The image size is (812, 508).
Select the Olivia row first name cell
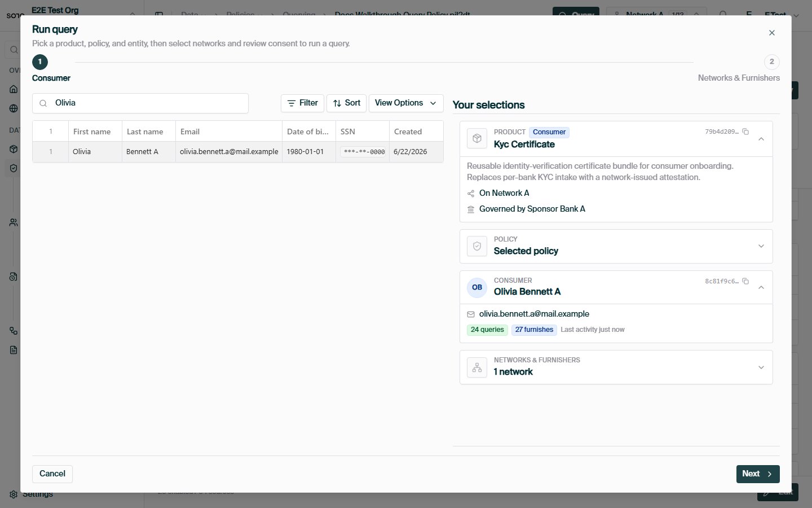tap(95, 152)
